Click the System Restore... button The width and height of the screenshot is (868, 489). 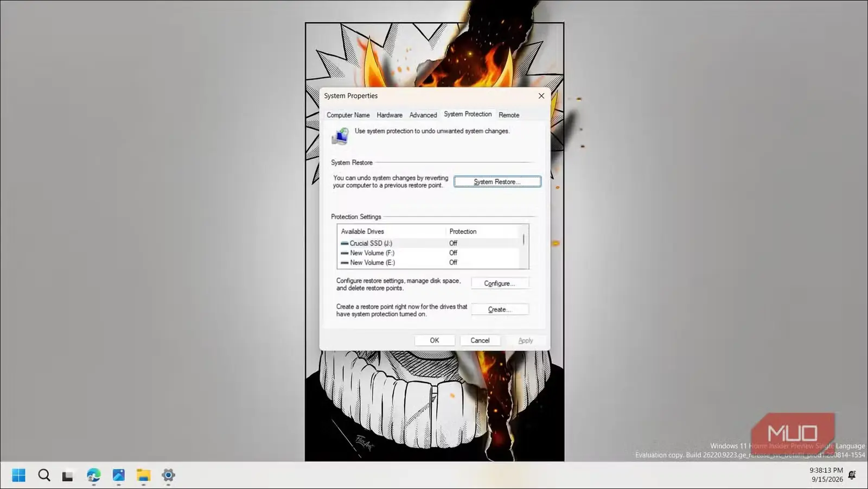click(x=497, y=182)
